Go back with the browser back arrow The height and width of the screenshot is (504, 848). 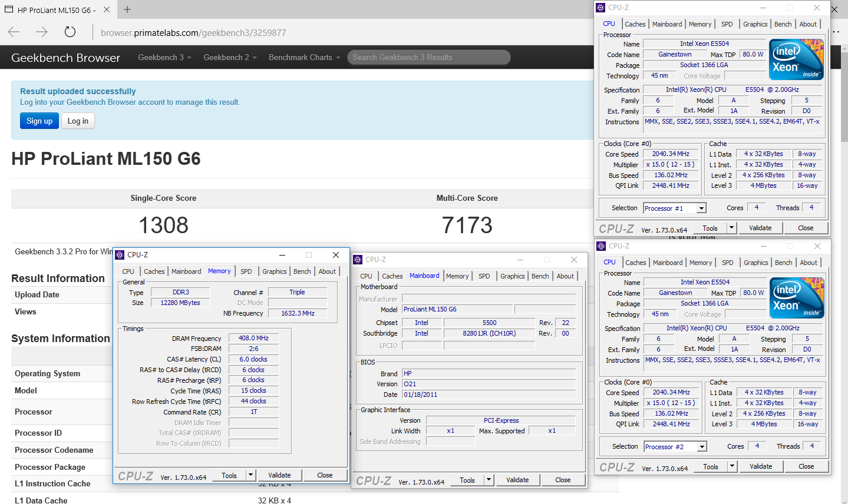pyautogui.click(x=14, y=32)
